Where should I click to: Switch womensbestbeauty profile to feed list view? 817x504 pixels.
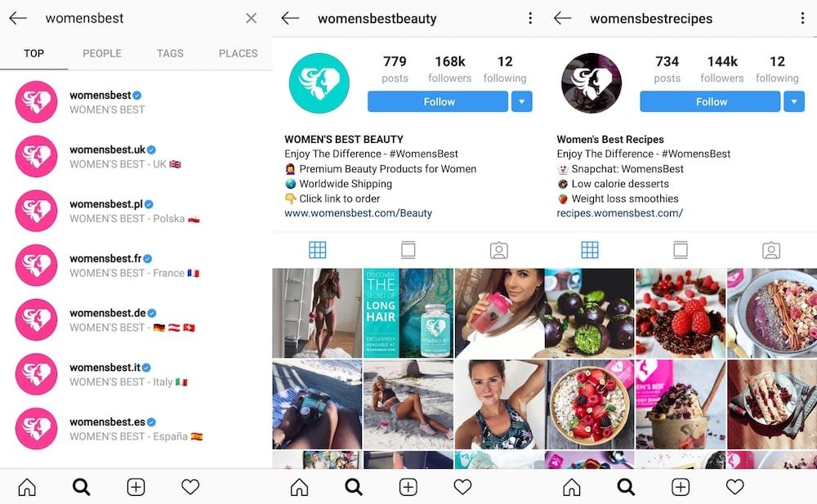click(x=408, y=250)
